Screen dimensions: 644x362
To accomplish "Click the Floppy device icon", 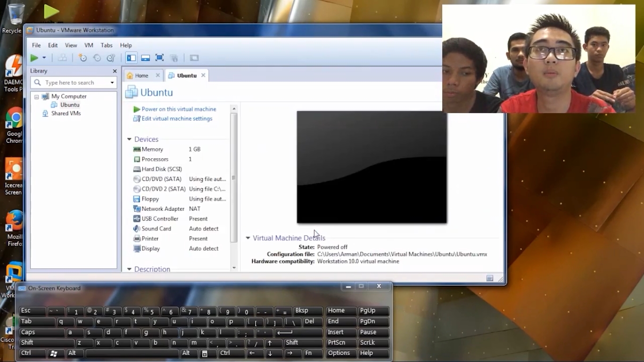I will [x=137, y=199].
